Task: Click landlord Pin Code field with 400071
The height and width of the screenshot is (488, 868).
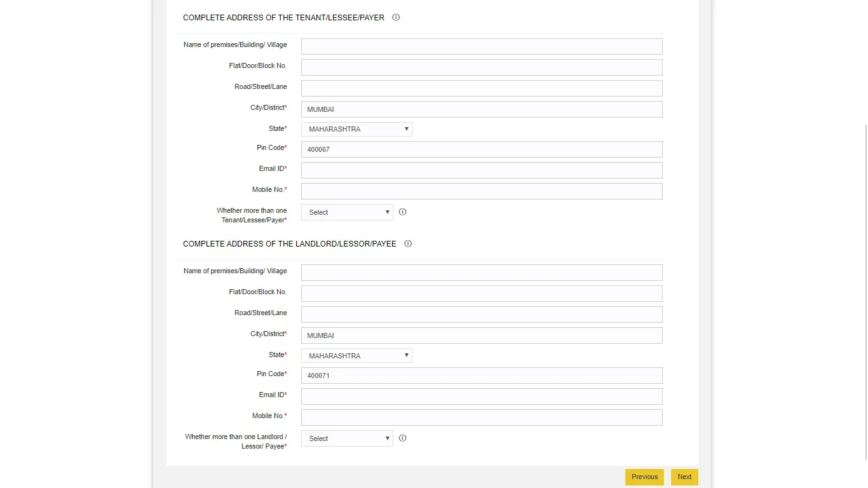Action: pyautogui.click(x=482, y=376)
